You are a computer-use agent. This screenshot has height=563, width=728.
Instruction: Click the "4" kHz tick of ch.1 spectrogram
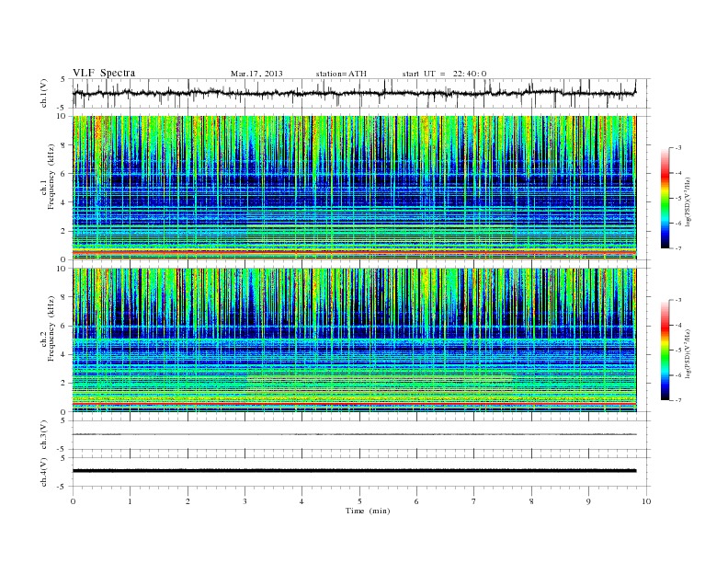tap(64, 202)
